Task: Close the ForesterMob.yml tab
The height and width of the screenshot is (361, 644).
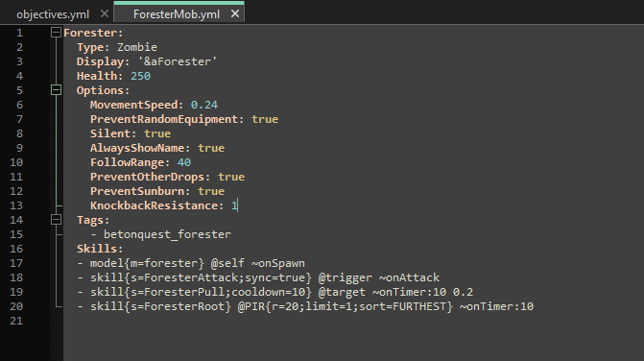Action: (x=235, y=14)
